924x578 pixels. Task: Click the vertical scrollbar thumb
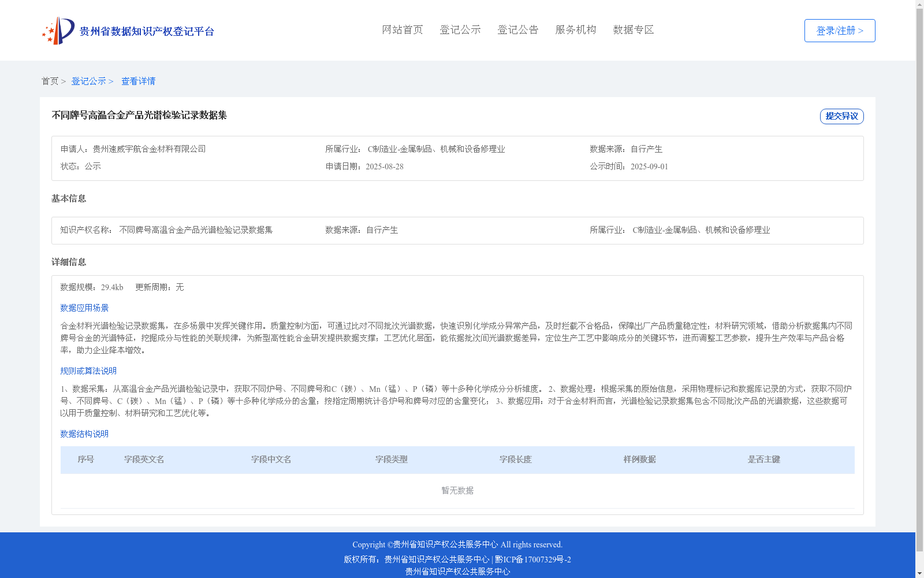(x=919, y=280)
